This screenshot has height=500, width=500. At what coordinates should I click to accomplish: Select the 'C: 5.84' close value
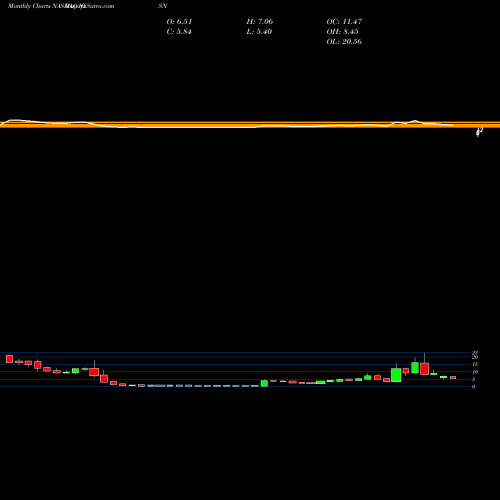point(179,31)
